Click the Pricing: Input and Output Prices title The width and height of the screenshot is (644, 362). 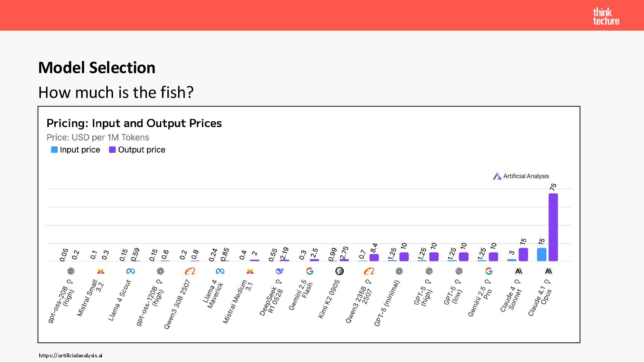[x=134, y=123]
